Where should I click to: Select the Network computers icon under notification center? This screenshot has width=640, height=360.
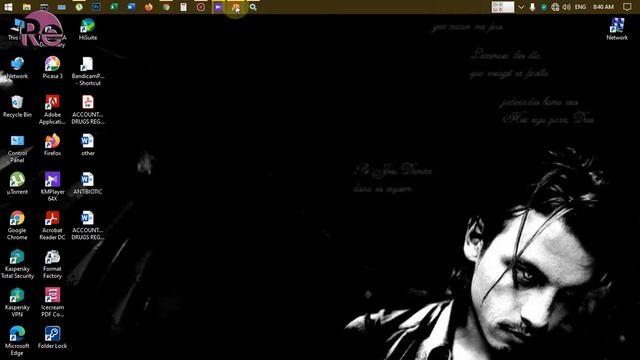point(617,29)
